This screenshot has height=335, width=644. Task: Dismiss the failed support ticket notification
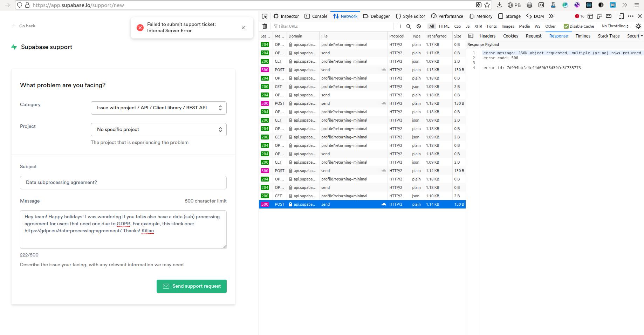click(x=243, y=27)
